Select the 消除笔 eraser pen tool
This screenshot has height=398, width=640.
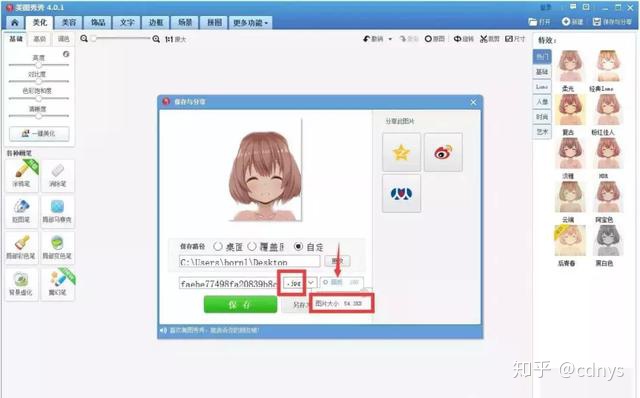click(58, 175)
